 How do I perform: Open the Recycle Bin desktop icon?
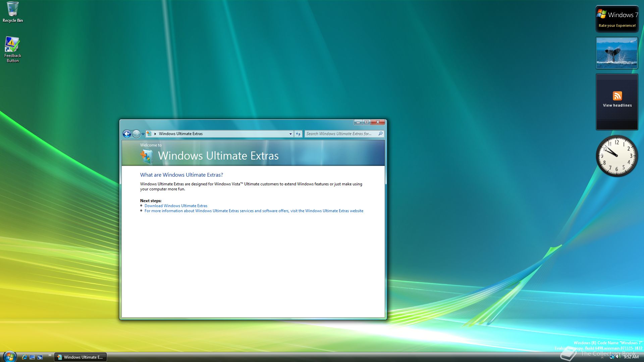click(13, 12)
